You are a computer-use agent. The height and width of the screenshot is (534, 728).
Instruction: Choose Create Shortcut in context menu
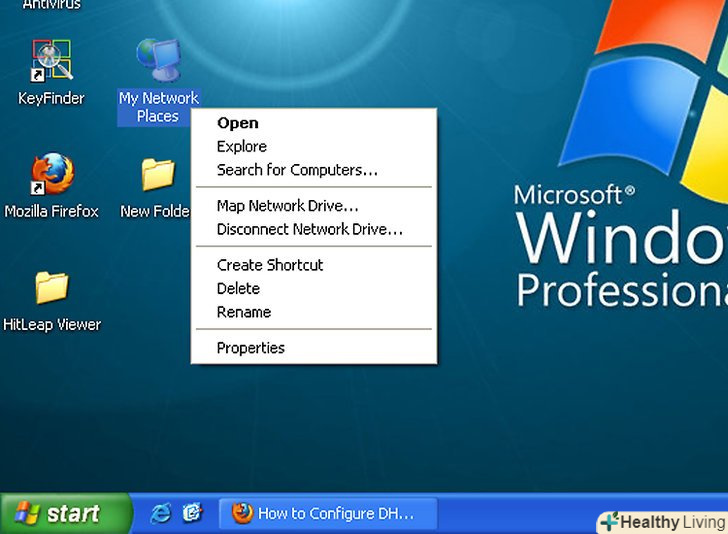click(313, 265)
